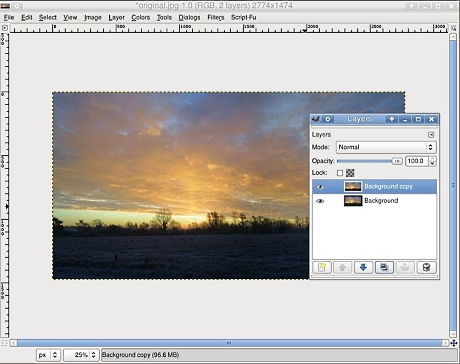The width and height of the screenshot is (460, 364).
Task: Click the Layers window sticky pin button
Action: (x=328, y=119)
